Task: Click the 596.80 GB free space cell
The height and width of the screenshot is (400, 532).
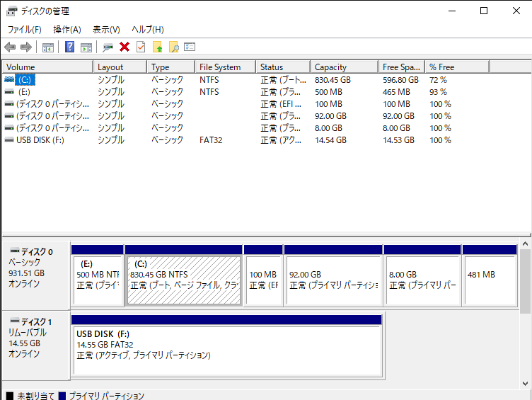Action: (x=400, y=80)
